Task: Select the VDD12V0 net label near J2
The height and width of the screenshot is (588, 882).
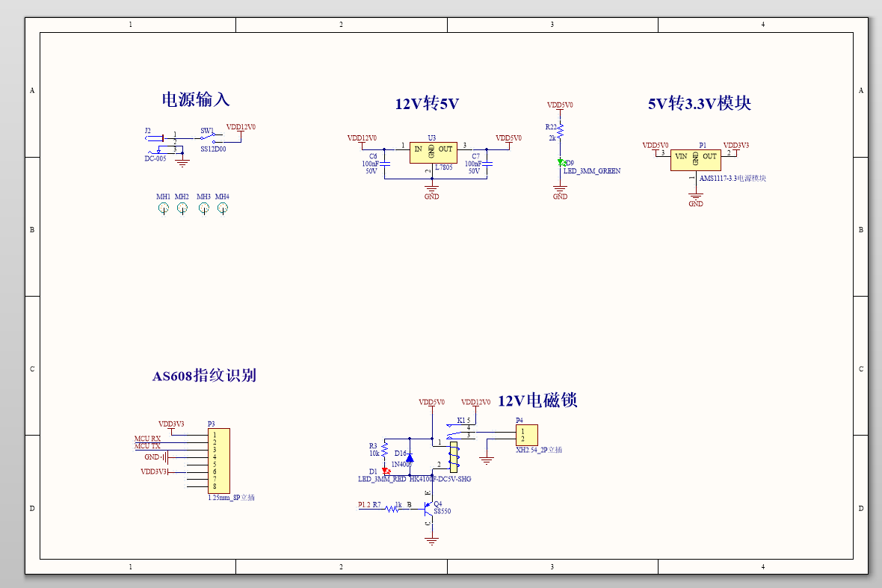Action: [240, 127]
